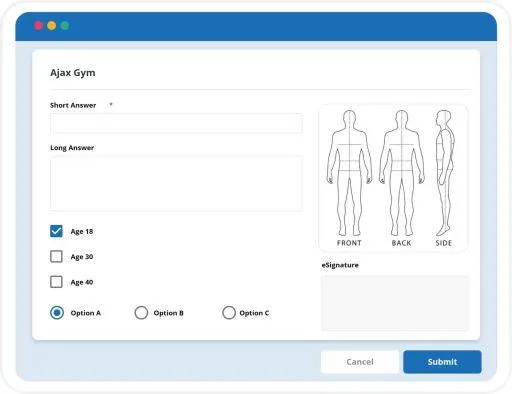Click the Age 40 label text
Screen dimensions: 512x394
point(82,282)
